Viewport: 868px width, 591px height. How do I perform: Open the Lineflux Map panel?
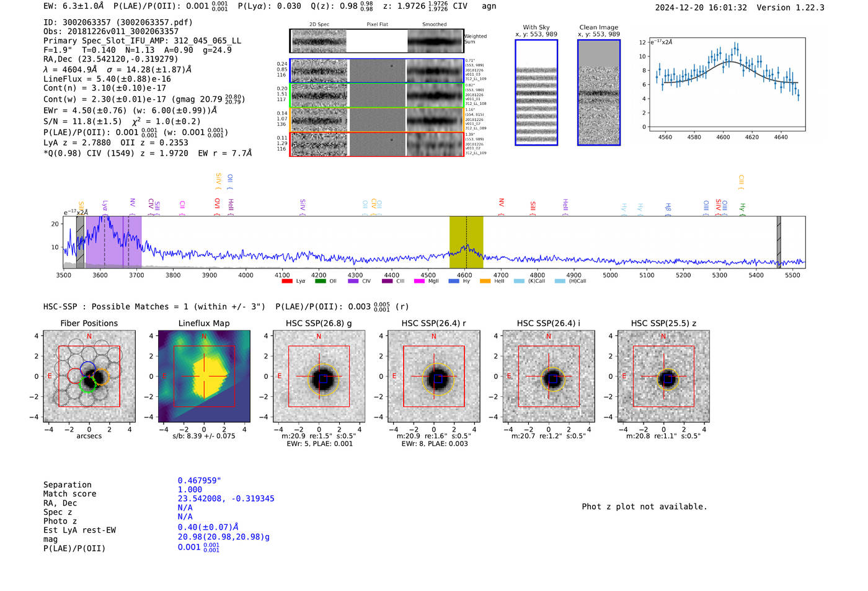tap(204, 376)
